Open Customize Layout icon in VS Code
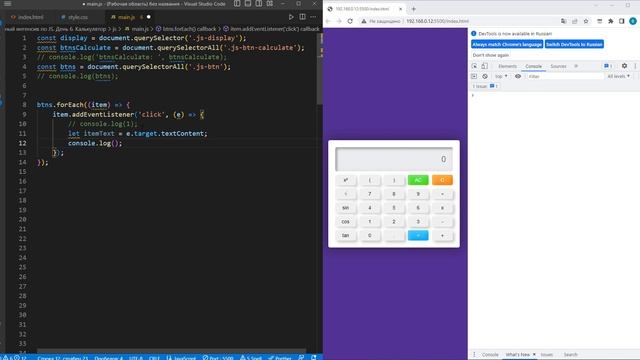640x360 pixels. click(x=270, y=4)
